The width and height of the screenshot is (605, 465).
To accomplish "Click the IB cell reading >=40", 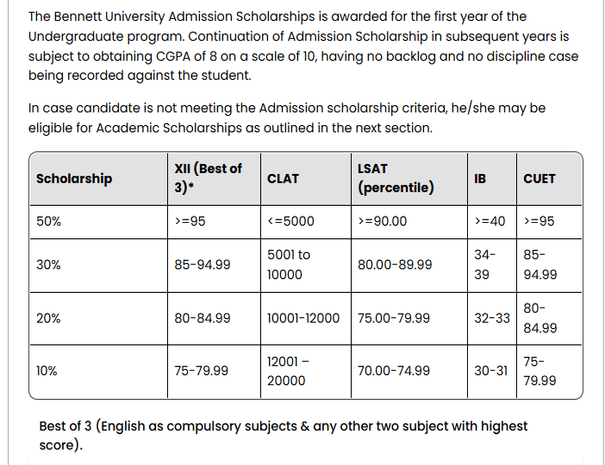I will [490, 221].
